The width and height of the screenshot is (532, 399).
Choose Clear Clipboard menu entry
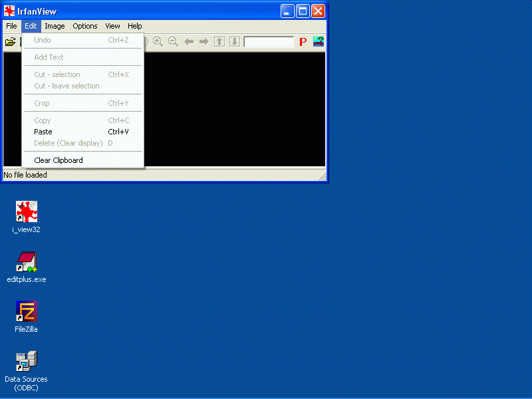point(59,160)
